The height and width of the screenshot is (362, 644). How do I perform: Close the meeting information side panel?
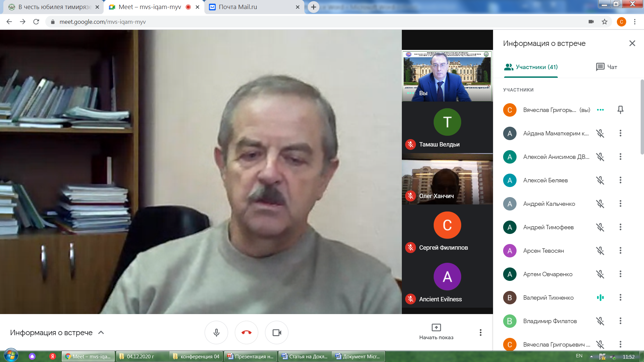click(632, 43)
